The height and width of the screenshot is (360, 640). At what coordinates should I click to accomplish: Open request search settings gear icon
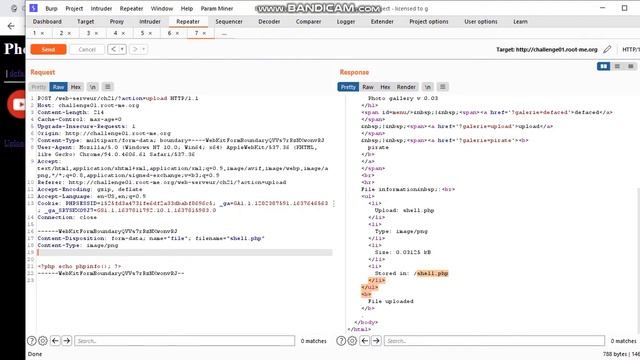43,340
